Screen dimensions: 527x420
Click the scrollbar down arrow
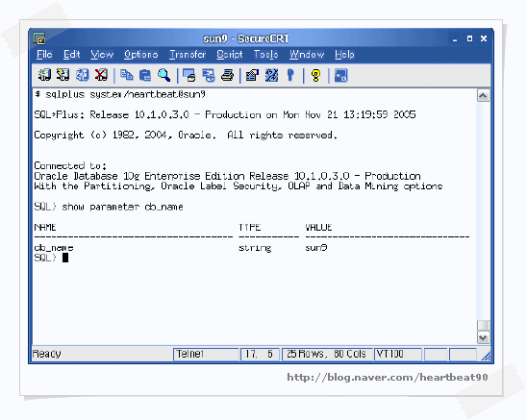click(x=483, y=337)
